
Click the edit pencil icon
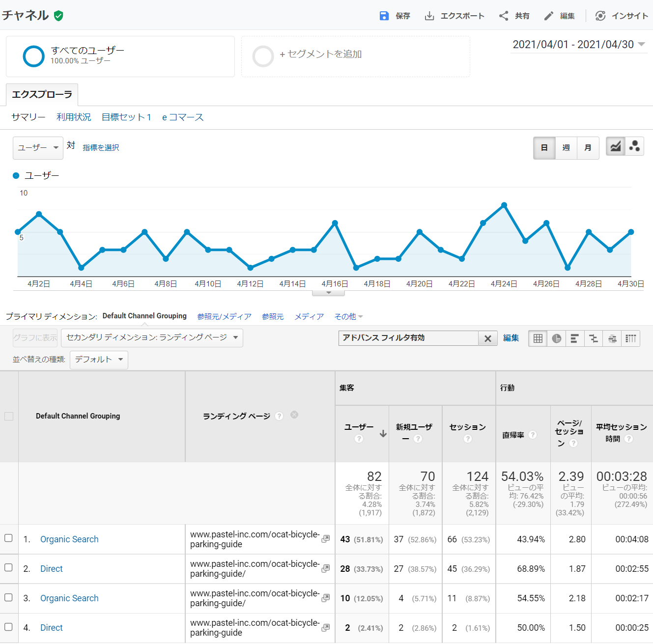pyautogui.click(x=549, y=16)
